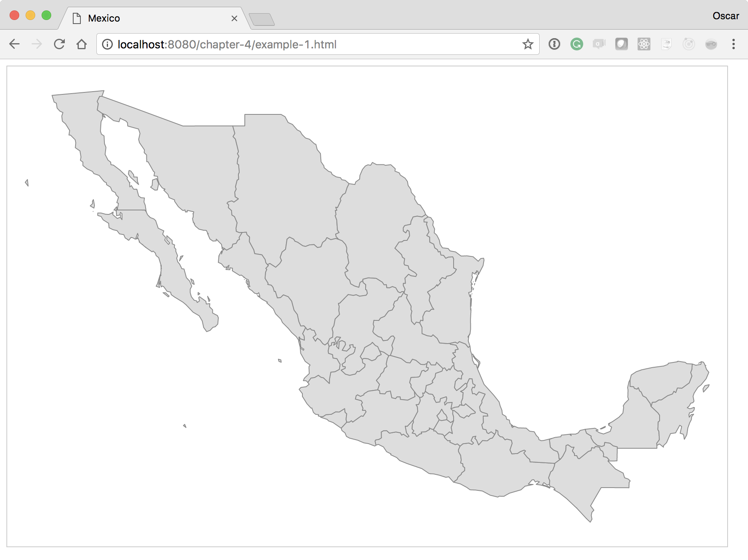
Task: Open the home page button
Action: (82, 44)
